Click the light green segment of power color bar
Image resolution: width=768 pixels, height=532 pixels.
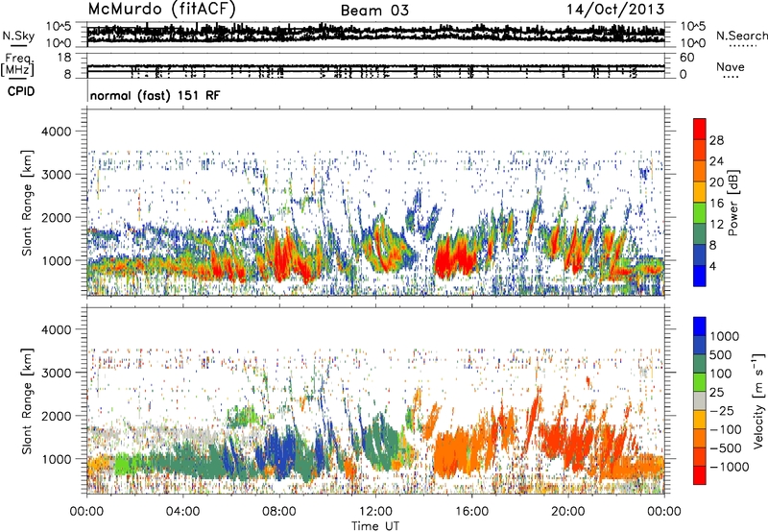click(700, 212)
